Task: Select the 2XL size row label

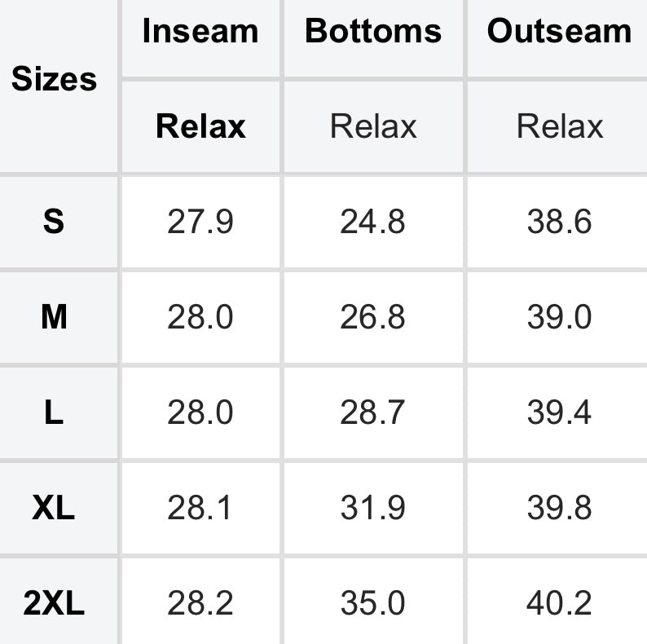Action: [54, 603]
